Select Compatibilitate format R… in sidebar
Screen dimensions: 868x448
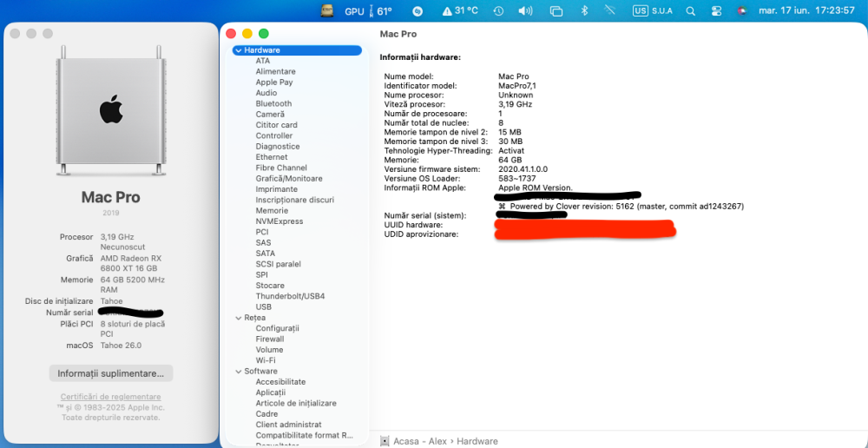click(305, 435)
